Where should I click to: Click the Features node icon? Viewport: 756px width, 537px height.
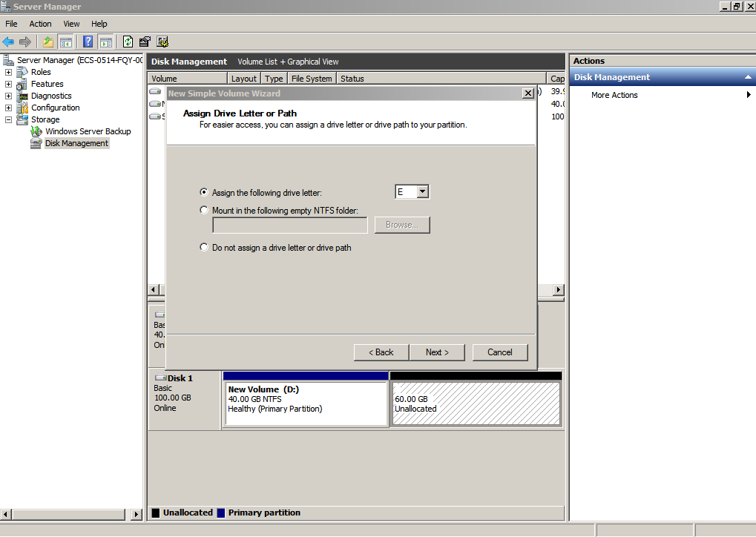[x=22, y=85]
